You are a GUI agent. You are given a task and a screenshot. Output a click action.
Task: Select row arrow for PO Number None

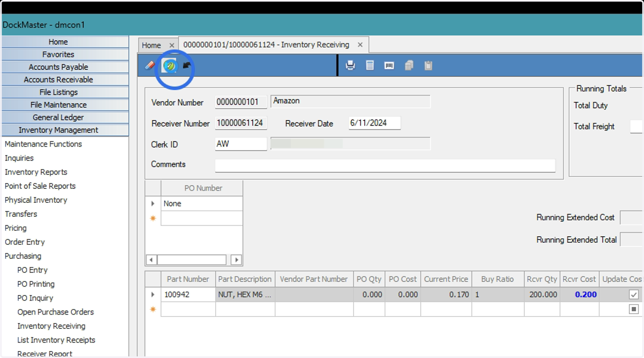153,204
